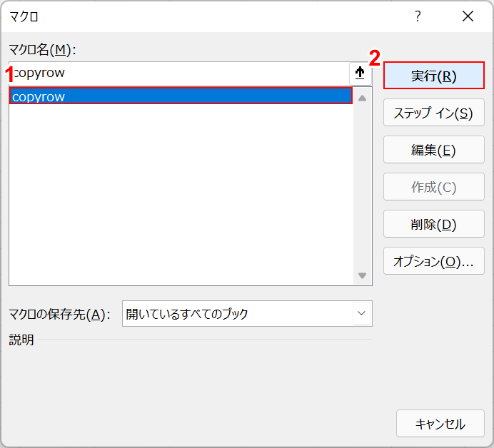
Task: Click the マクロ名 text input field
Action: (x=178, y=73)
